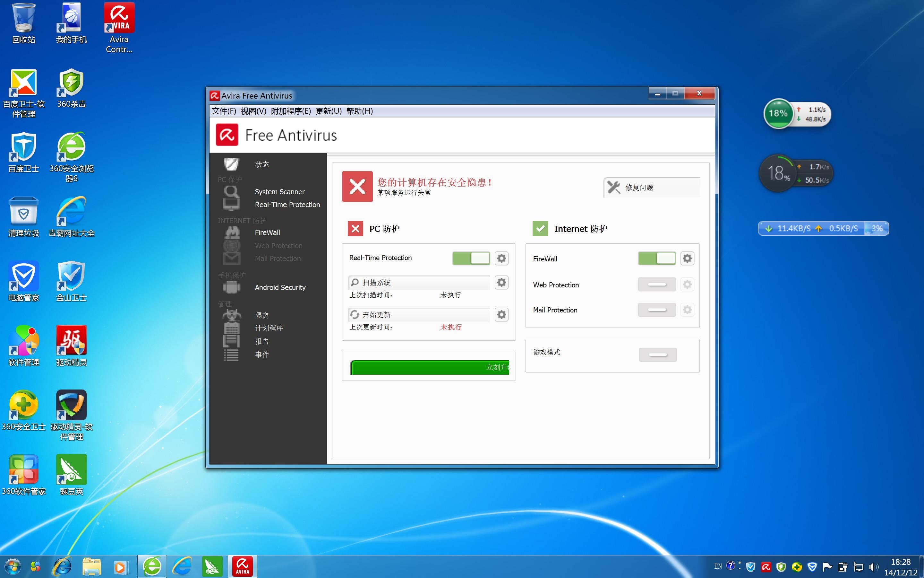Viewport: 924px width, 578px height.
Task: Open Windows Start button
Action: [13, 566]
